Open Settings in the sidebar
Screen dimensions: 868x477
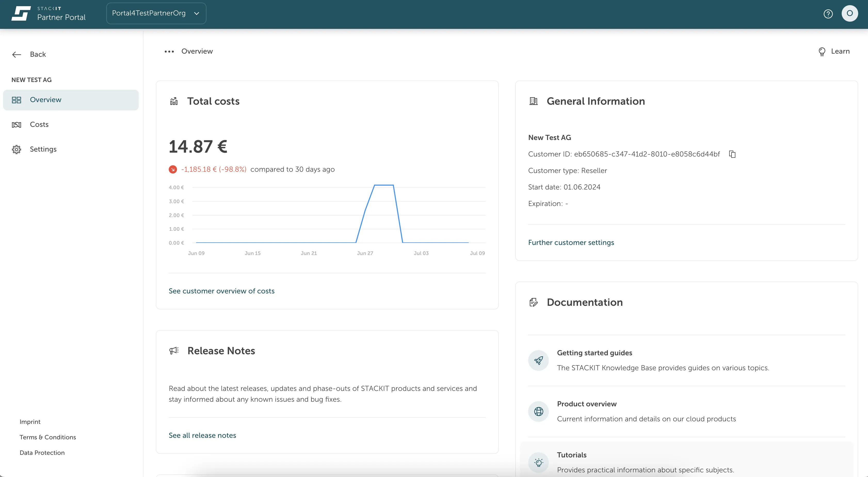[x=43, y=149]
